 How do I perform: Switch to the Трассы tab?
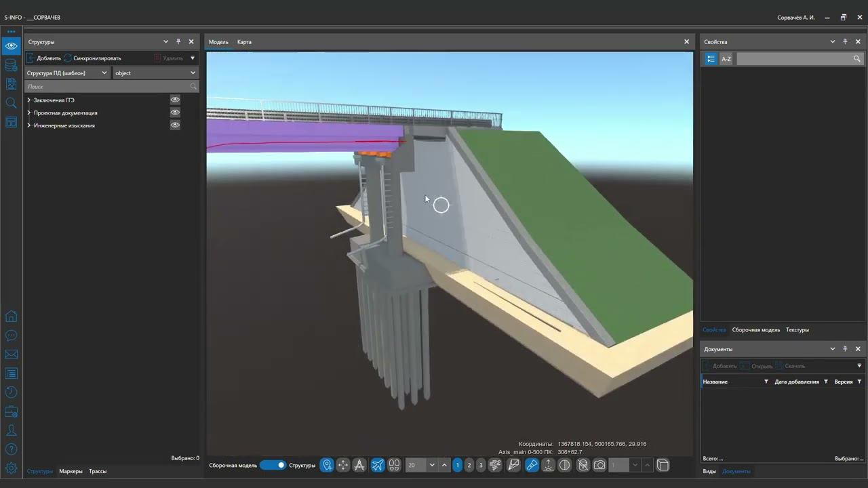tap(98, 471)
